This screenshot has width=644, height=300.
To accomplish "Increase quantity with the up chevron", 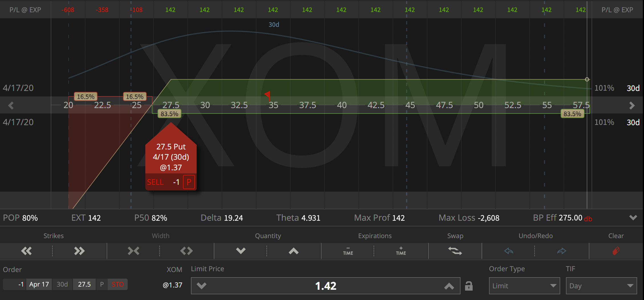I will 294,251.
